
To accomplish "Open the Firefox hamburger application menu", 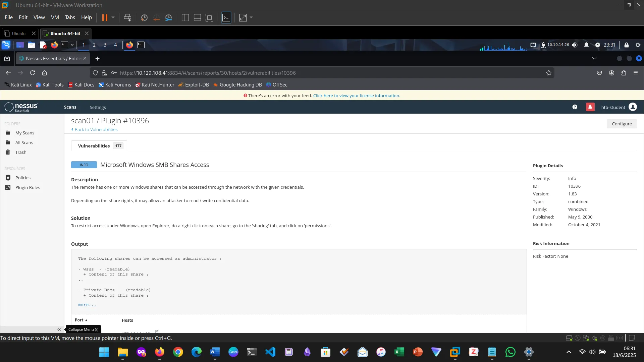I will coord(635,73).
